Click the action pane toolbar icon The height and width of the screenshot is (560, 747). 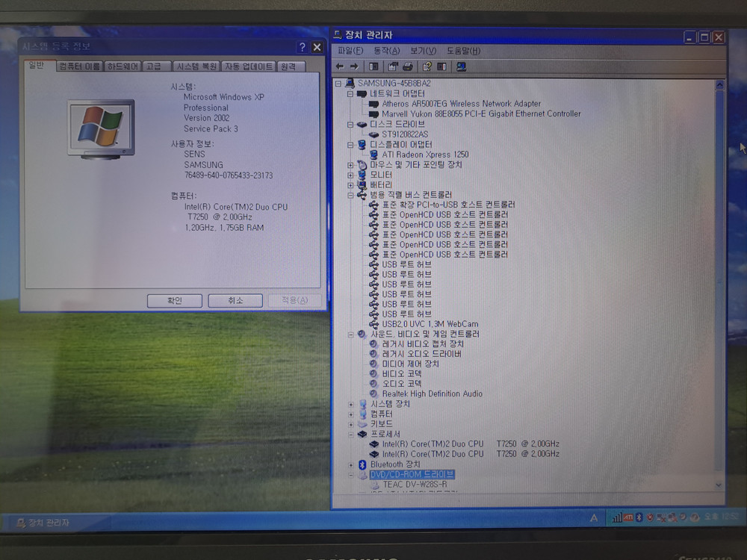coord(441,66)
